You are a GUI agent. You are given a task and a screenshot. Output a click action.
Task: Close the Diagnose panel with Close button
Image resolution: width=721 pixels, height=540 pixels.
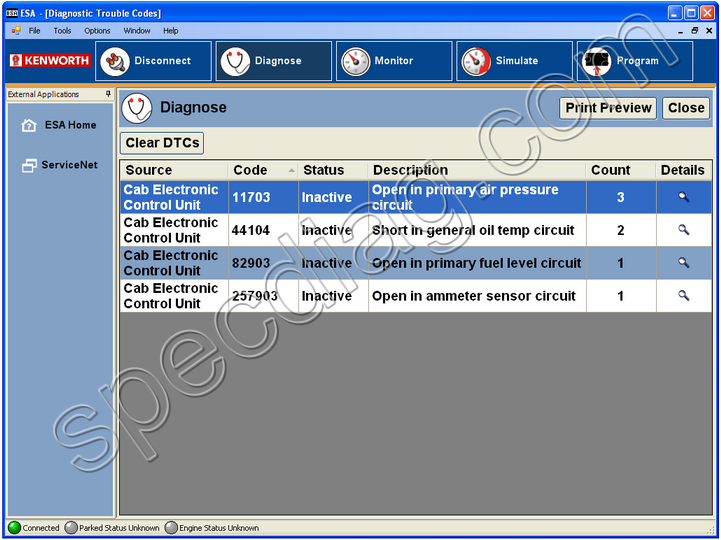[x=686, y=108]
